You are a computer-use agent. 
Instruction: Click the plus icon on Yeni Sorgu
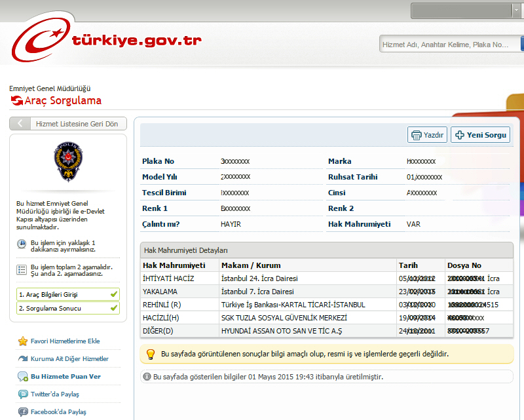click(x=460, y=135)
